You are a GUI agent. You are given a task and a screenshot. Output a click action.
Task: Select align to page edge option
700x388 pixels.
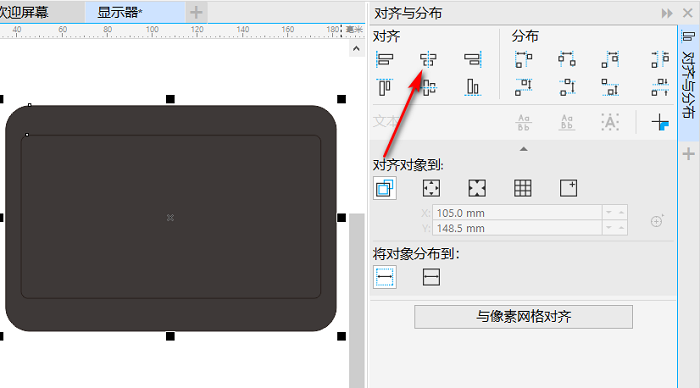(431, 188)
